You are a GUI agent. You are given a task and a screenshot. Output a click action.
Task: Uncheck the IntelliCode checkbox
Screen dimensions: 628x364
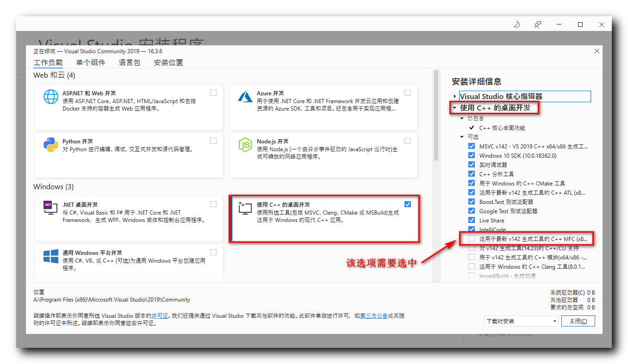tap(472, 229)
